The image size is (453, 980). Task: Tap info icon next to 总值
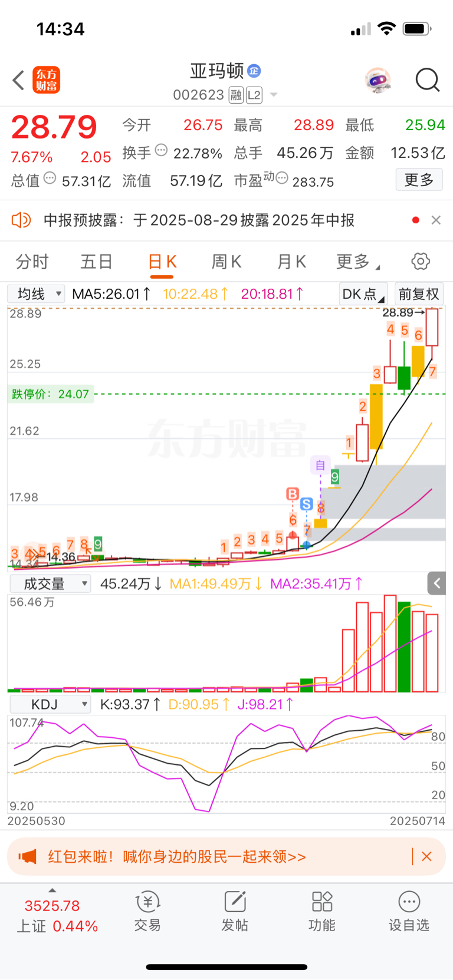pyautogui.click(x=50, y=177)
